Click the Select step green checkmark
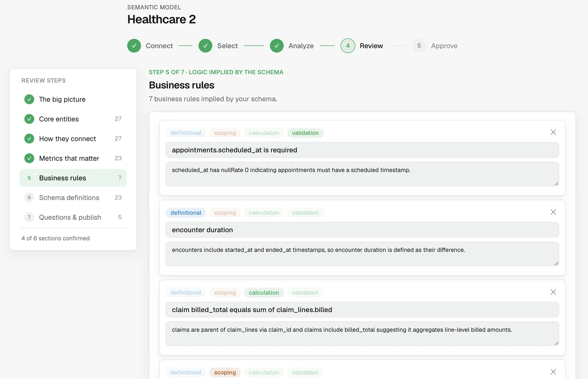This screenshot has height=379, width=588. point(205,46)
